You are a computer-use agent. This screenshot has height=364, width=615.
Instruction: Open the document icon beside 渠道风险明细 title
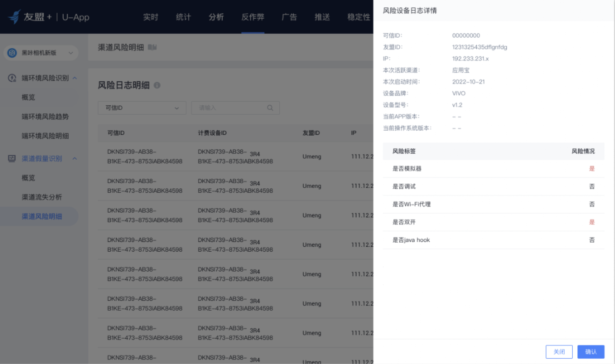[x=152, y=47]
